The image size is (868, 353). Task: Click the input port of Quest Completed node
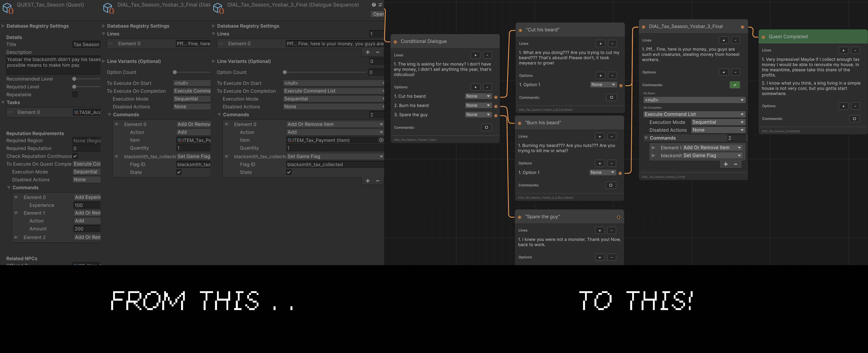(763, 37)
